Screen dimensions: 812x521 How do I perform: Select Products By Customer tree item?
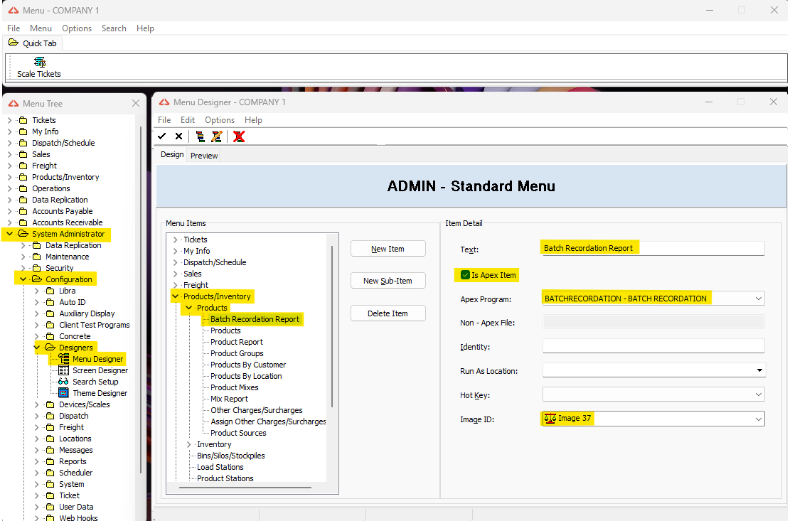pos(248,365)
